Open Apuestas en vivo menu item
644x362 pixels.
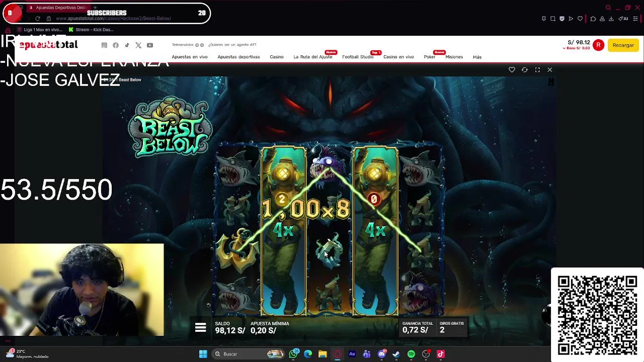click(190, 57)
